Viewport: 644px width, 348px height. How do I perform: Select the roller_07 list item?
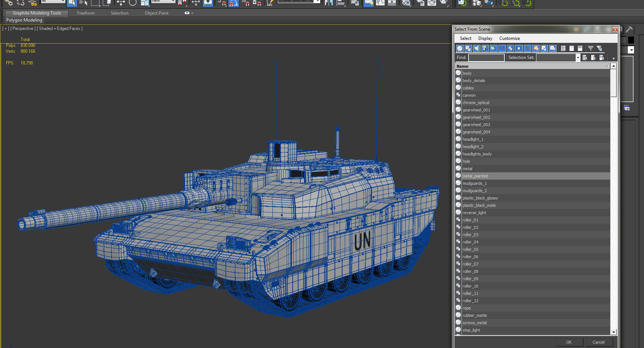coord(532,264)
